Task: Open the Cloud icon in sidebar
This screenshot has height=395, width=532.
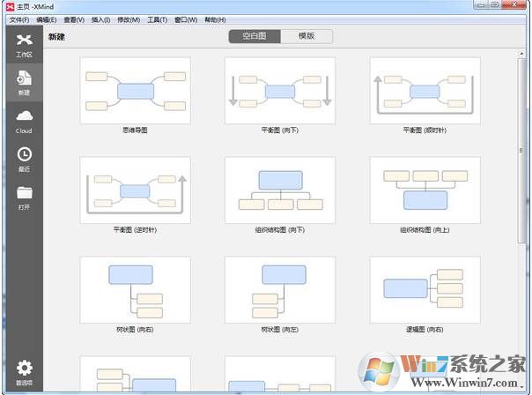Action: point(24,118)
